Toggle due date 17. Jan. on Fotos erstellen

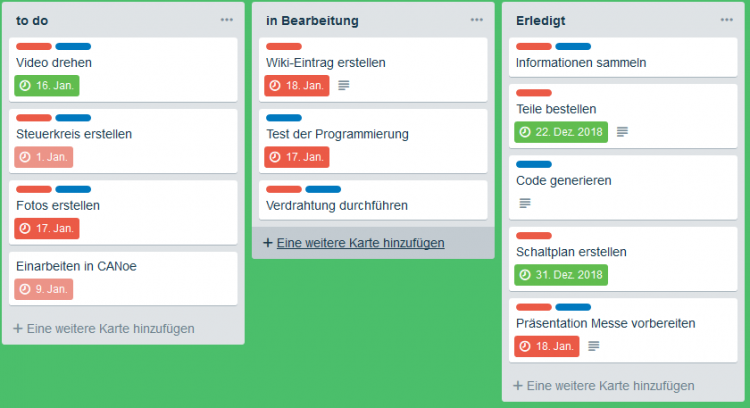tap(47, 228)
